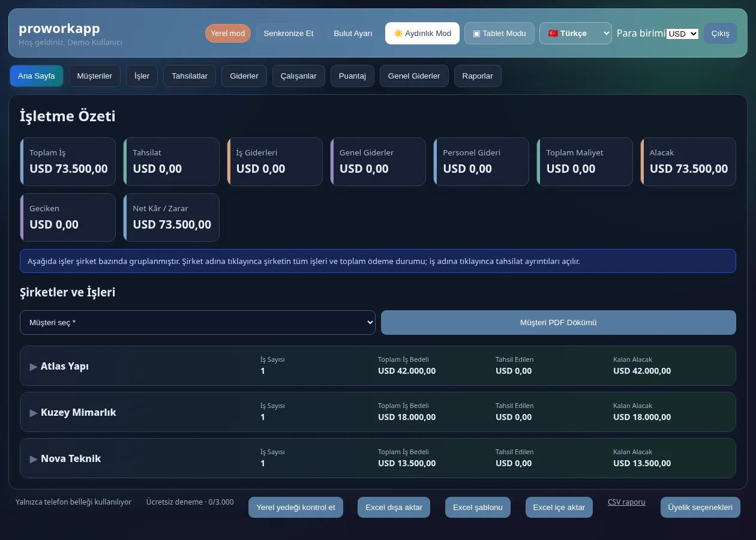Open the USD currency dropdown
Screen dimensions: 756x540
click(x=683, y=34)
